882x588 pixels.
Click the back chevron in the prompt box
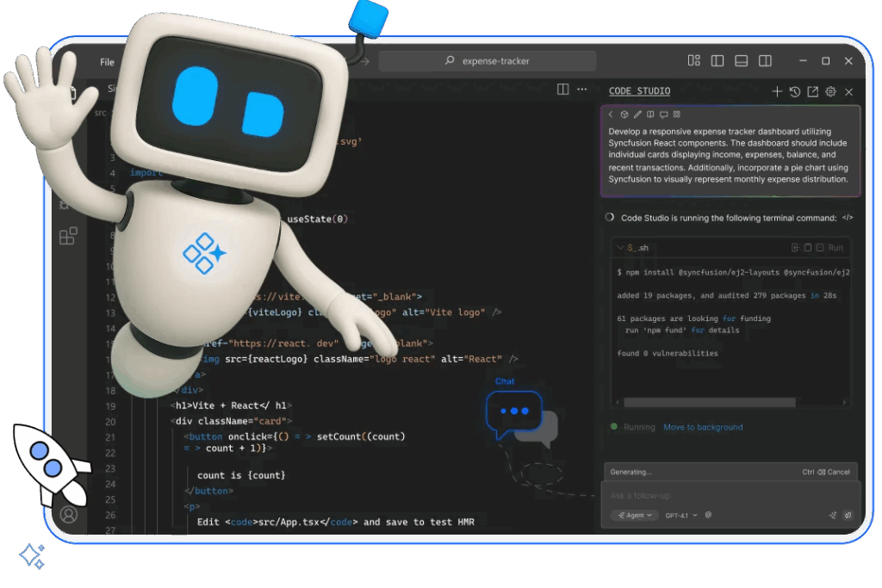[x=611, y=115]
